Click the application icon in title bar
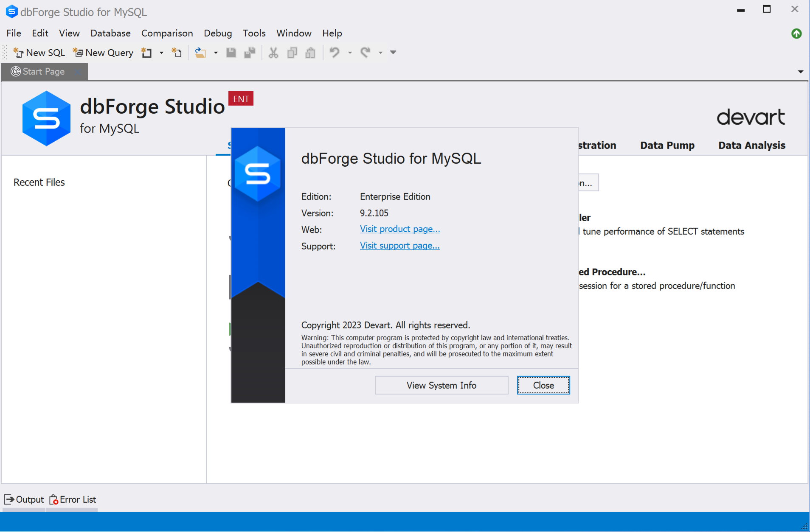Image resolution: width=810 pixels, height=532 pixels. tap(11, 11)
